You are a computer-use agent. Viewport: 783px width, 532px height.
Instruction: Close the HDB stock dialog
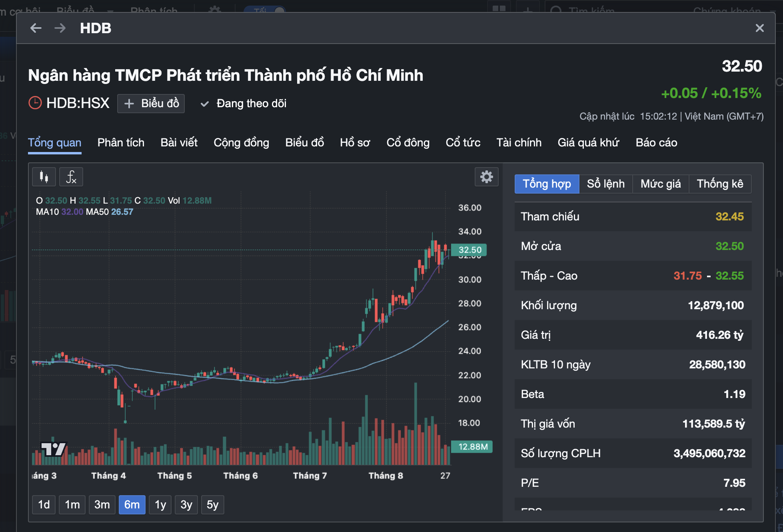pyautogui.click(x=759, y=28)
